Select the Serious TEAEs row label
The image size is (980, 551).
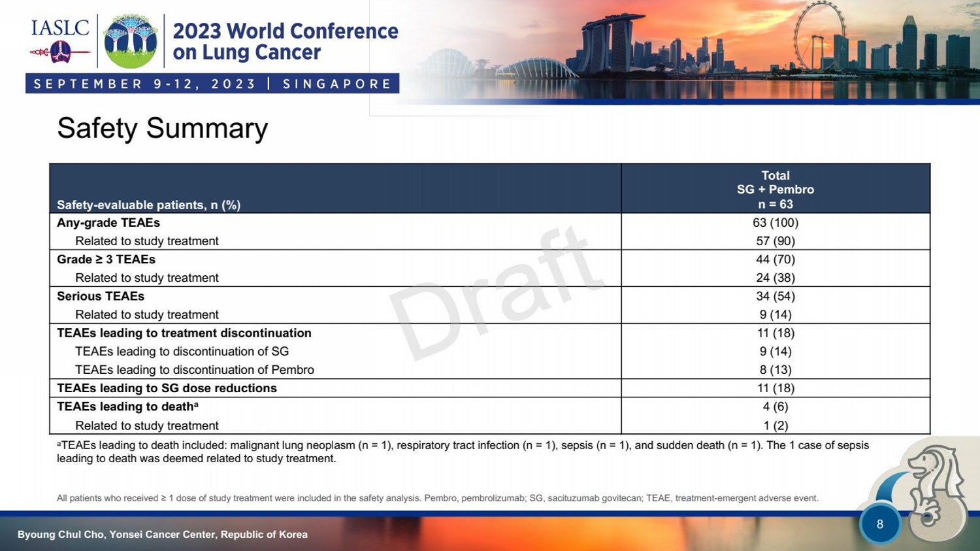coord(101,296)
